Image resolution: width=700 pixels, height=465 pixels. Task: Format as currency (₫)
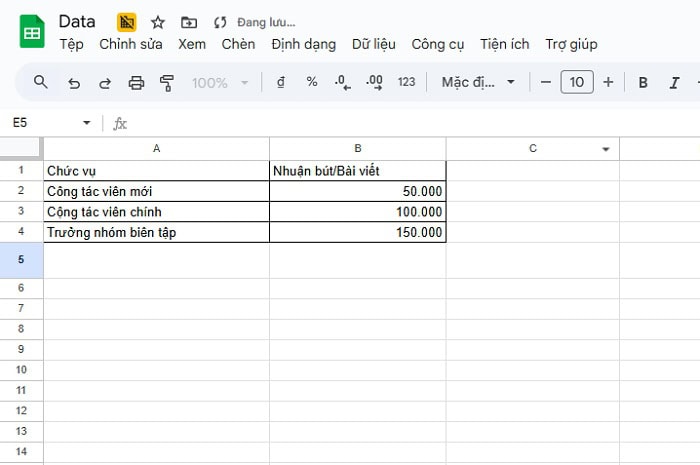point(280,82)
